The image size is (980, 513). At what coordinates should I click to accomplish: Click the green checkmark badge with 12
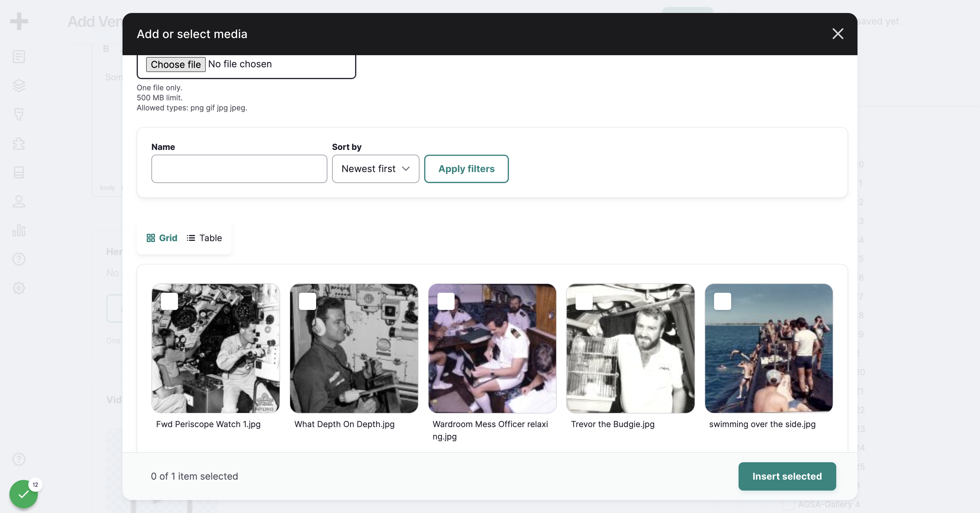24,494
